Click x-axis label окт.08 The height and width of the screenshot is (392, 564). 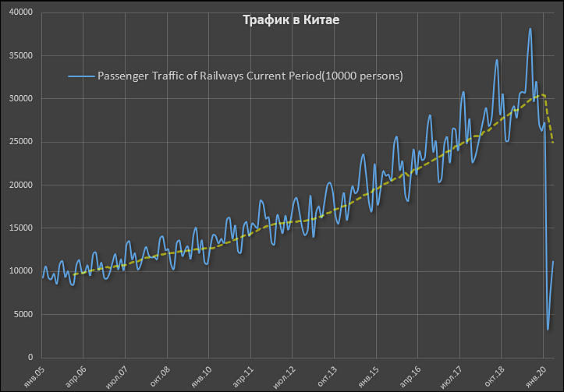pos(160,376)
